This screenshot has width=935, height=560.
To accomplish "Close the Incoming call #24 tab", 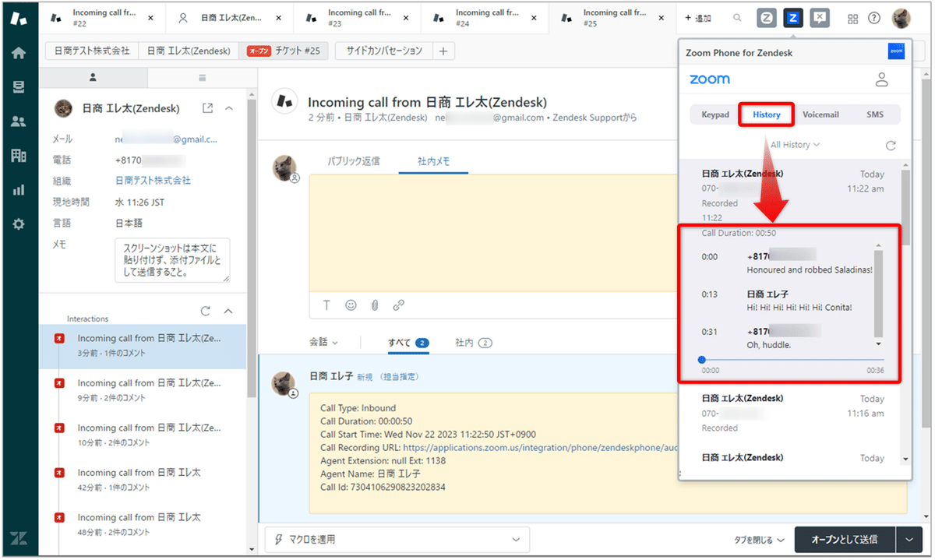I will click(534, 18).
